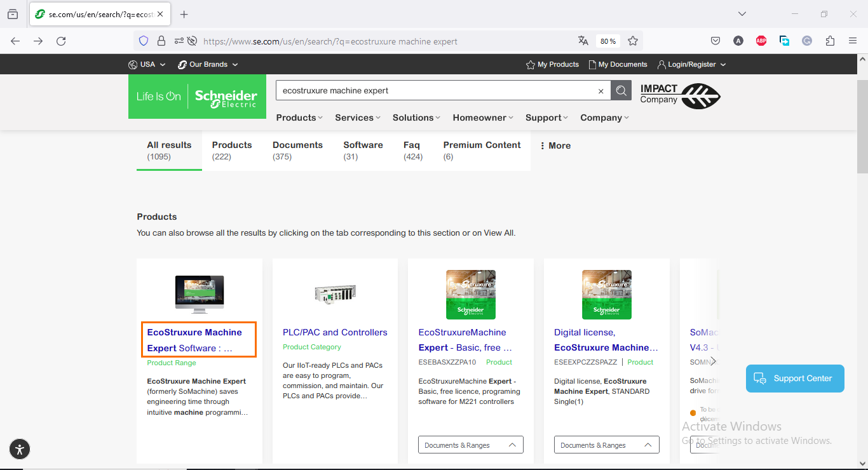Image resolution: width=868 pixels, height=470 pixels.
Task: Close the se.com search tab
Action: pyautogui.click(x=160, y=14)
